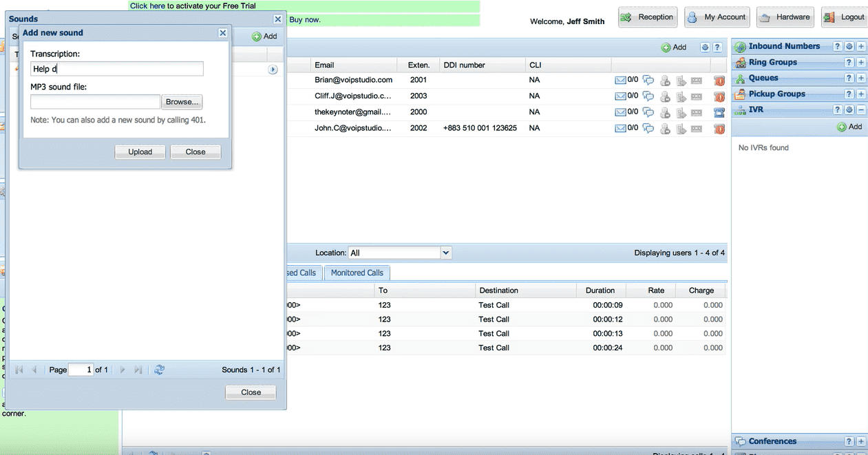868x455 pixels.
Task: Click the help icon next to Queues
Action: [849, 78]
